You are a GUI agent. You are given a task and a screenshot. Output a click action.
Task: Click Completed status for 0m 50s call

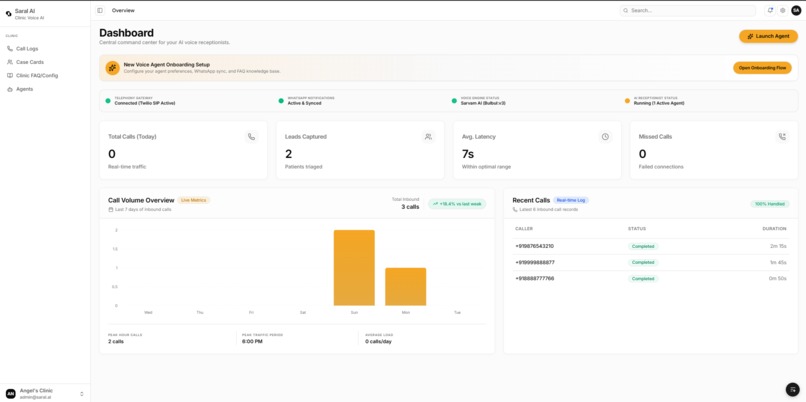(x=643, y=279)
